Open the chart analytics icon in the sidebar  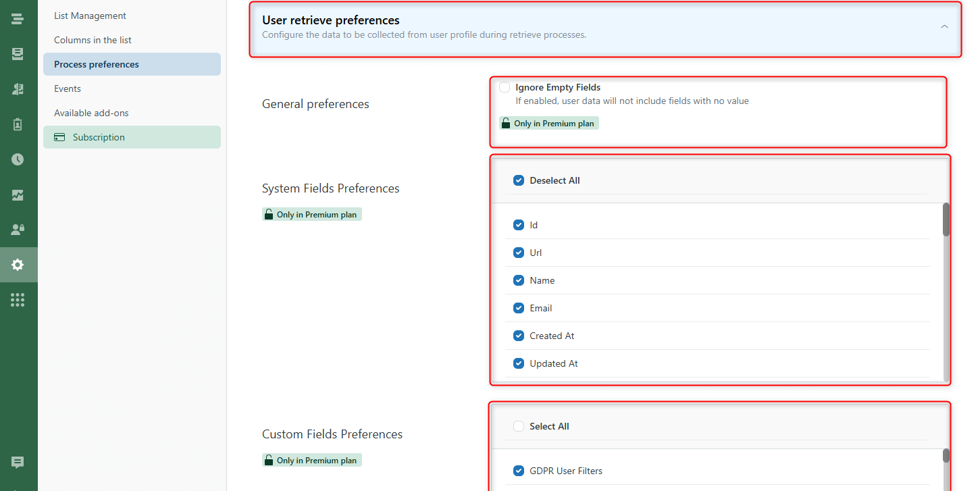pyautogui.click(x=18, y=195)
